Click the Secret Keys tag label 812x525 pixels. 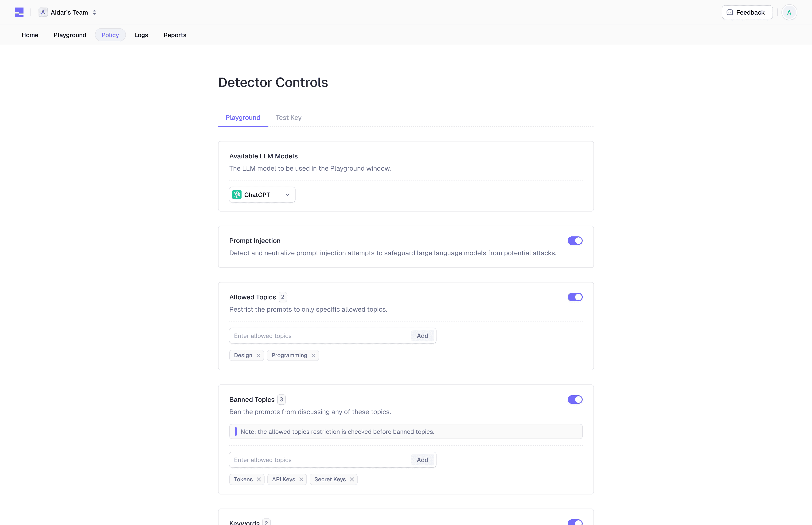point(330,479)
